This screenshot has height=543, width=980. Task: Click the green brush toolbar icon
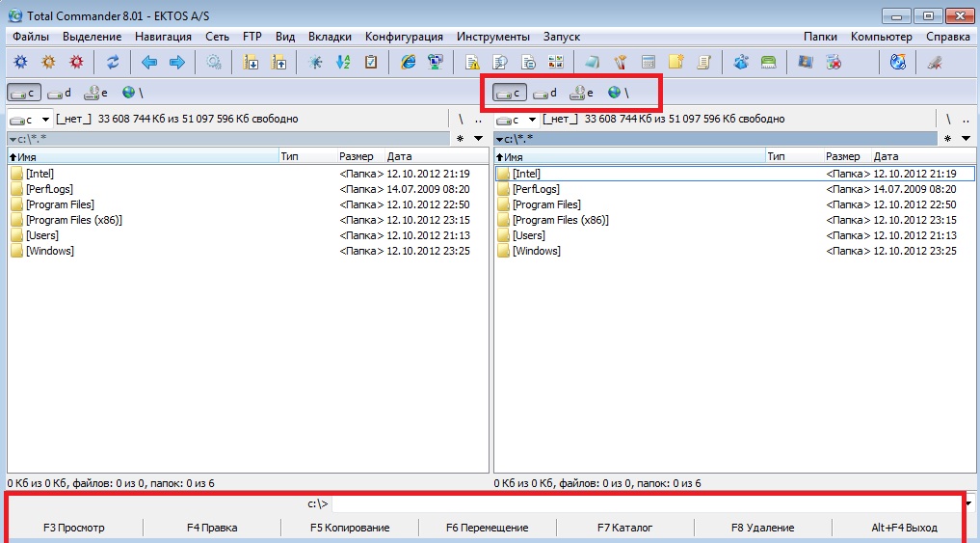point(768,62)
